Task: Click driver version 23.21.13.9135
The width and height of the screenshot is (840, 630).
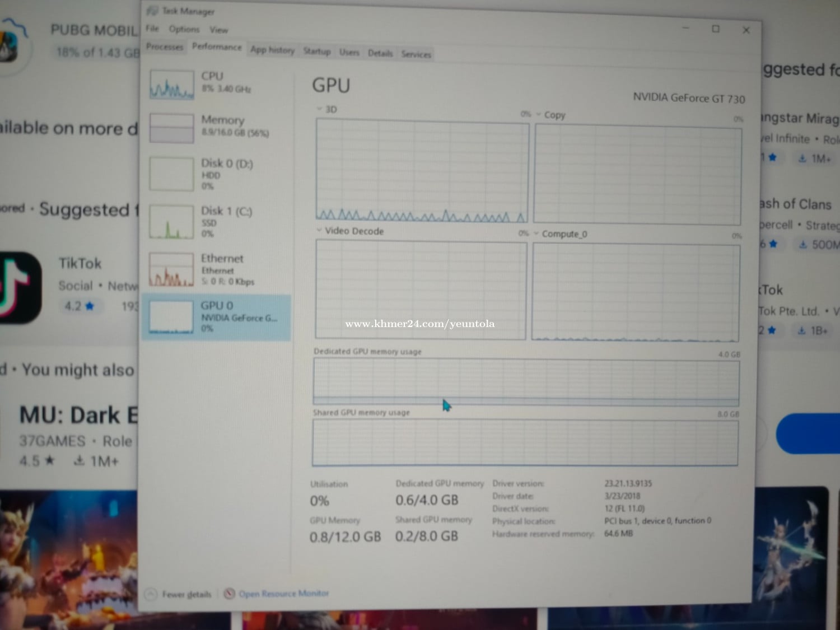Action: click(628, 483)
